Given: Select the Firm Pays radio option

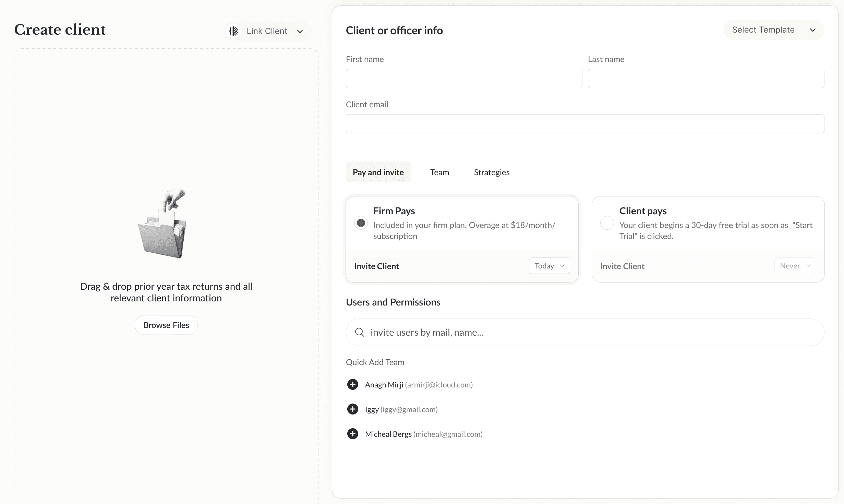Looking at the screenshot, I should (x=361, y=223).
